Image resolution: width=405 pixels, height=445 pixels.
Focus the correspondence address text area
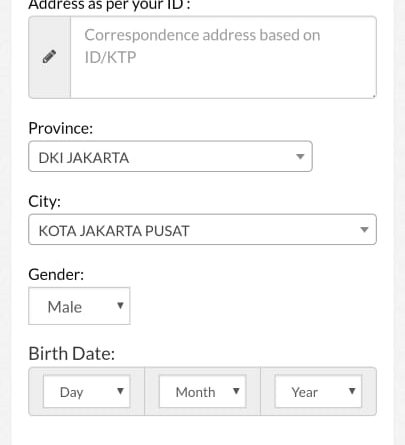point(223,57)
